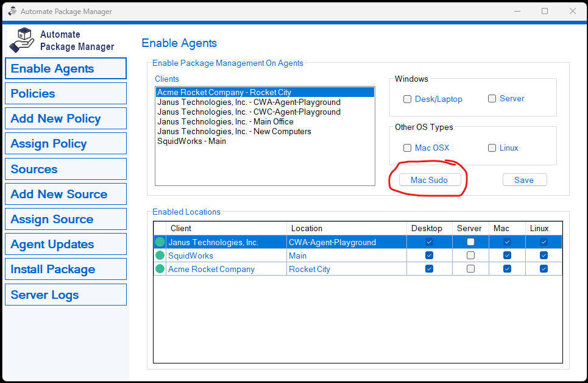Click the Save button
This screenshot has height=383, width=588.
click(525, 179)
